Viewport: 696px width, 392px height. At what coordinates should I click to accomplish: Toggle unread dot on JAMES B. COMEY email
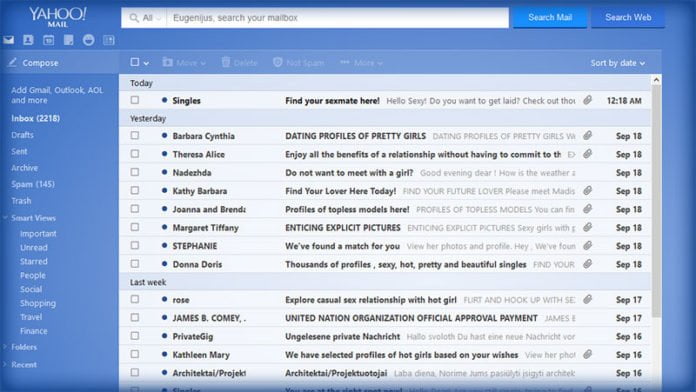164,318
